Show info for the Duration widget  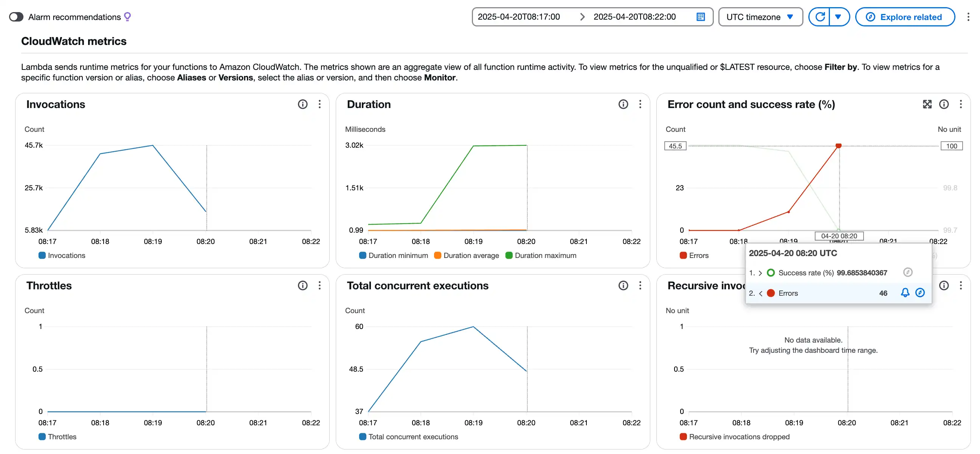click(x=623, y=105)
